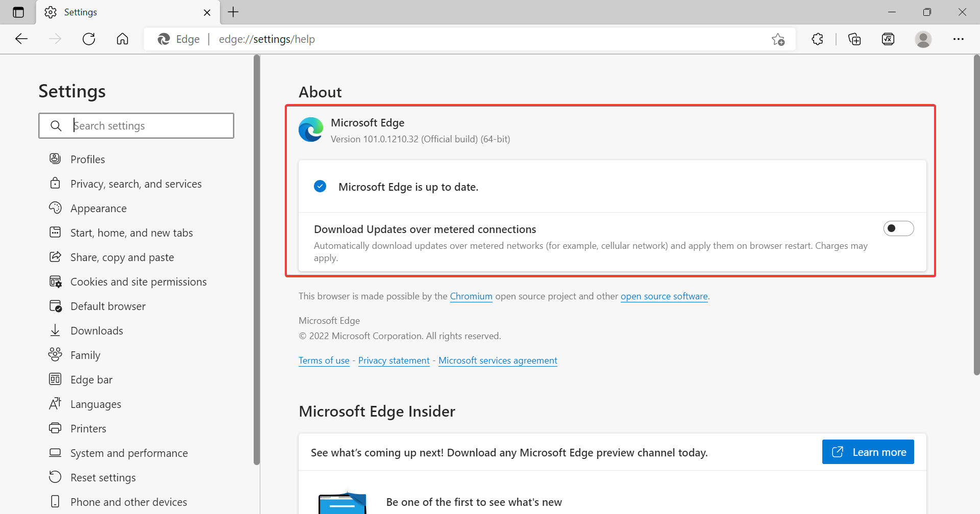The width and height of the screenshot is (980, 514).
Task: Go back using the back arrow
Action: point(21,39)
